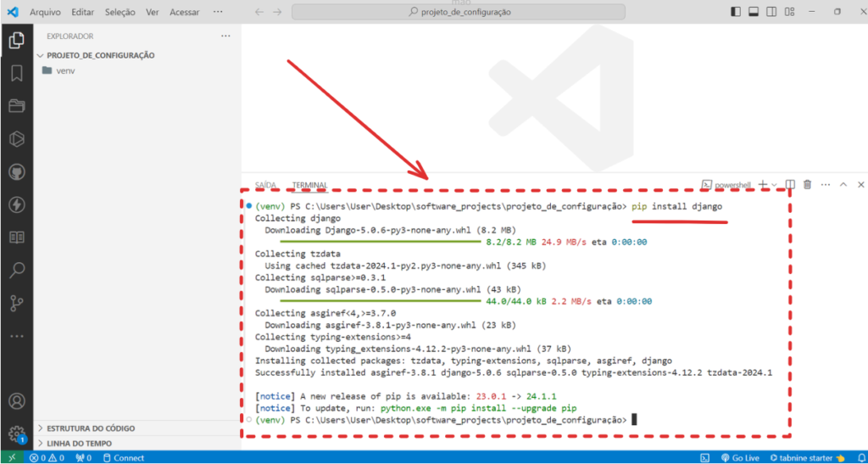Open the Search view in activity bar
This screenshot has width=868, height=464.
click(x=17, y=271)
